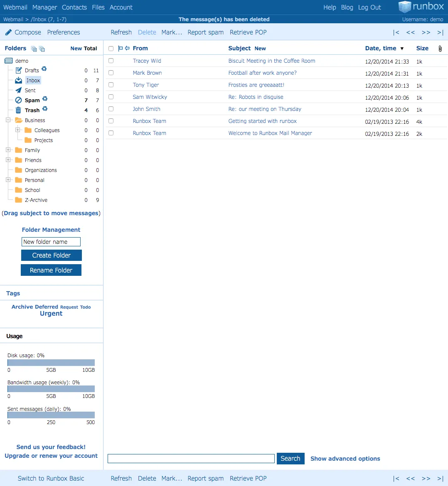Check the message from Tracey Wild

tap(111, 61)
